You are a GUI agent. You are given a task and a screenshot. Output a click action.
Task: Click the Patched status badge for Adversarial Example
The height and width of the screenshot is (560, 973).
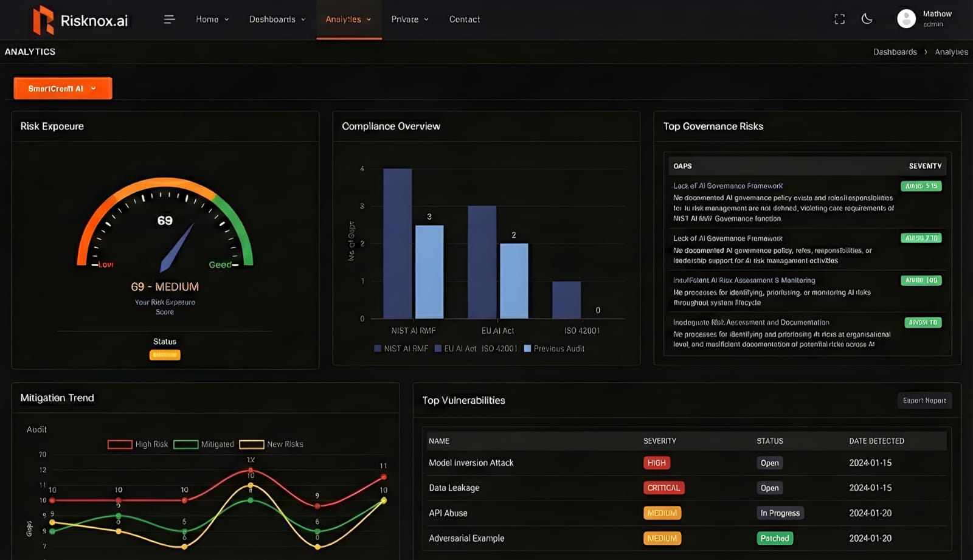774,538
